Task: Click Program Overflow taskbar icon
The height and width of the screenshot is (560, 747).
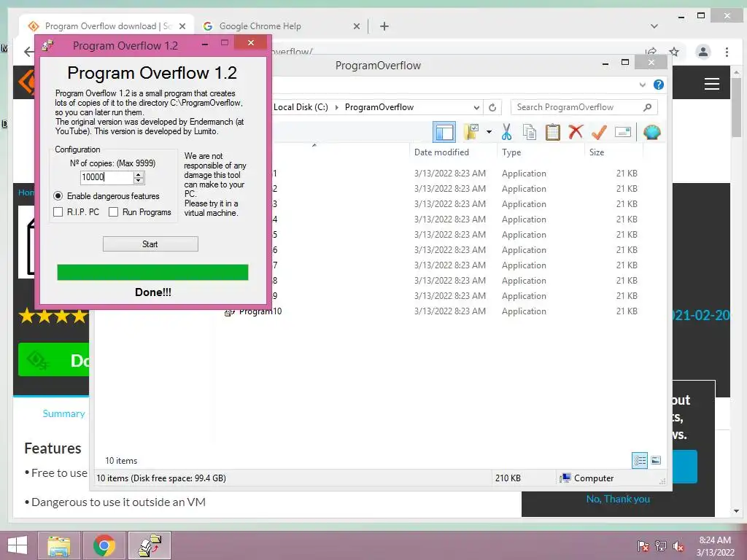Action: click(x=149, y=545)
